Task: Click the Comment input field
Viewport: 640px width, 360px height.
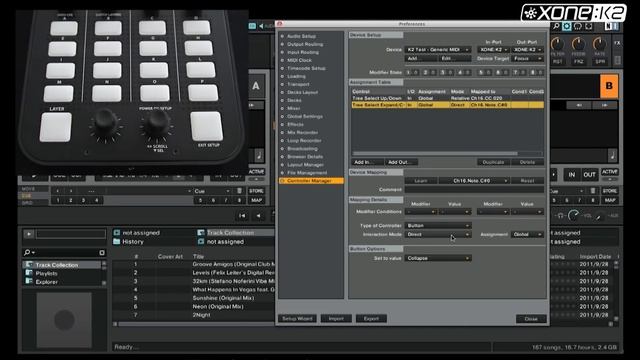Action: [x=474, y=189]
